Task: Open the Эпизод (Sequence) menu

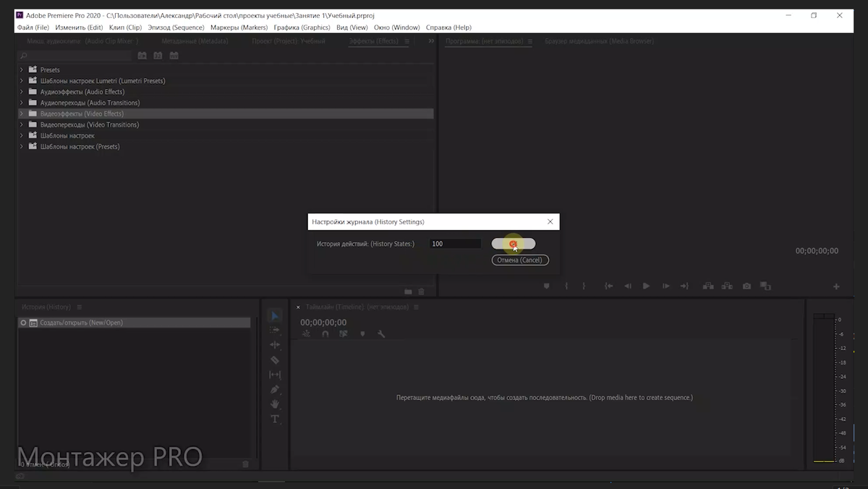Action: [x=176, y=27]
